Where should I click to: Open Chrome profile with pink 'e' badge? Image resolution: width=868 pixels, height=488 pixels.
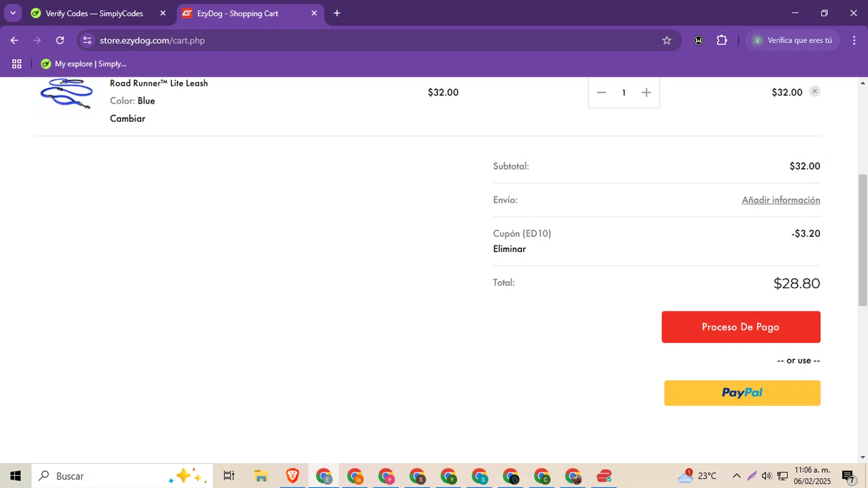pyautogui.click(x=386, y=476)
